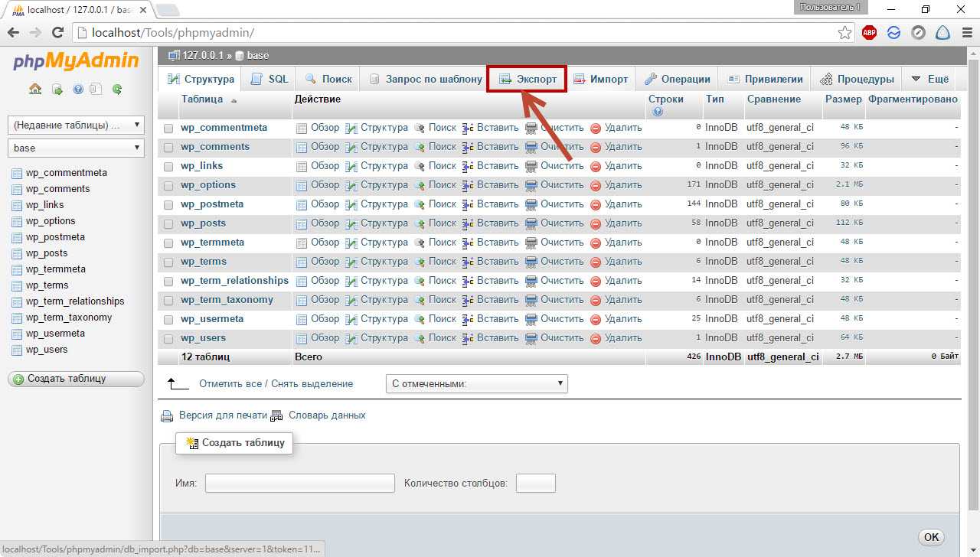Click the Количество столбцов field
Image resolution: width=980 pixels, height=557 pixels.
[536, 484]
